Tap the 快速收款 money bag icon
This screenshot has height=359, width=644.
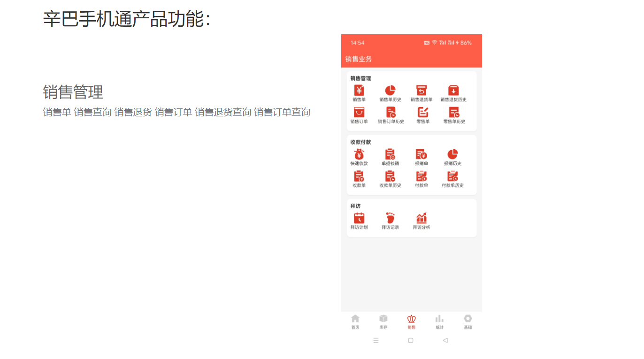pos(359,154)
